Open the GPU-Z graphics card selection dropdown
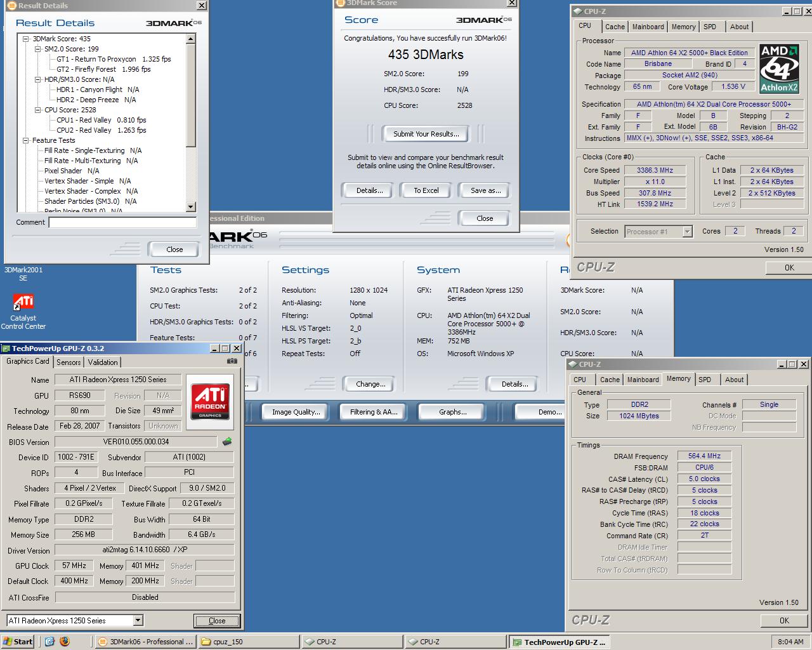Image resolution: width=812 pixels, height=650 pixels. pyautogui.click(x=138, y=620)
